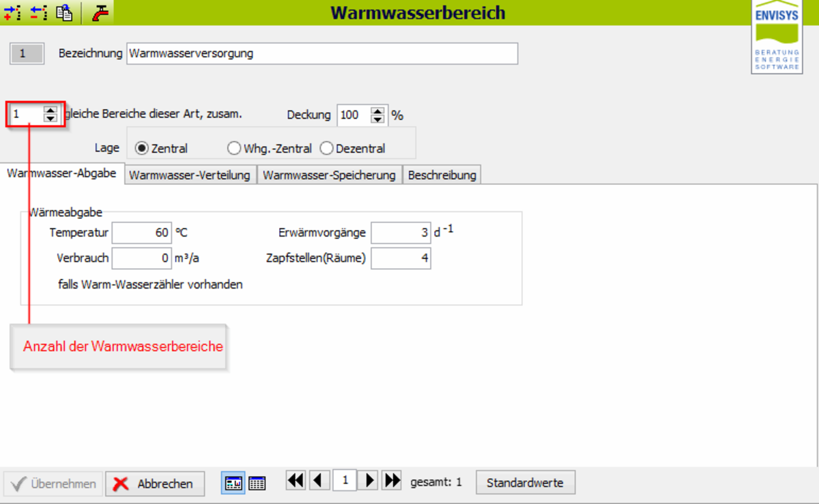Jump to first record arrow
Screen dimensions: 819x504
(296, 481)
